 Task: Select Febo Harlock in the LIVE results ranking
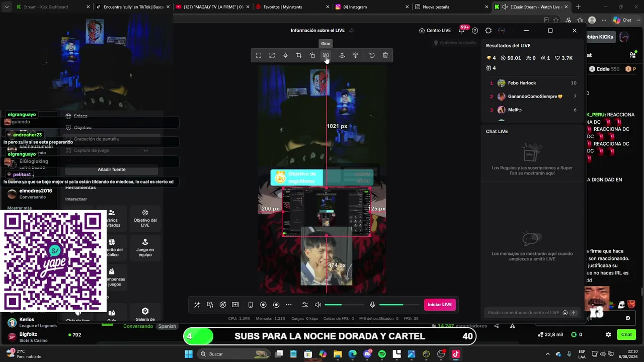(x=522, y=83)
